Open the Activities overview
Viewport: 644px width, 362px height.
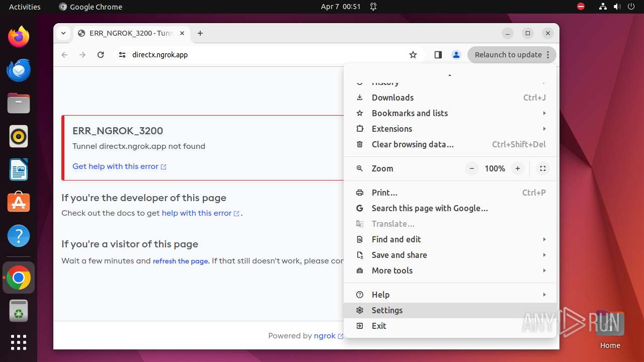(x=25, y=7)
